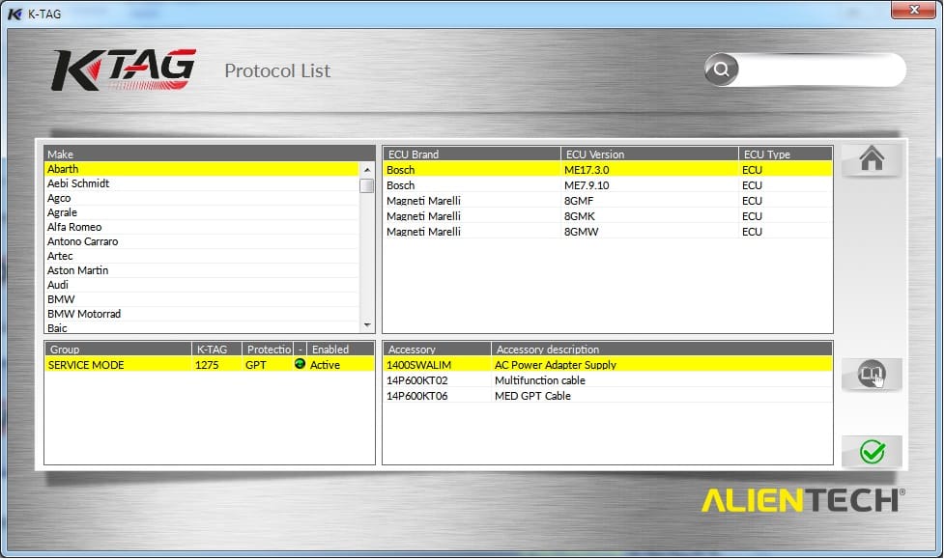945x560 pixels.
Task: Open the manual book icon button
Action: click(x=872, y=374)
